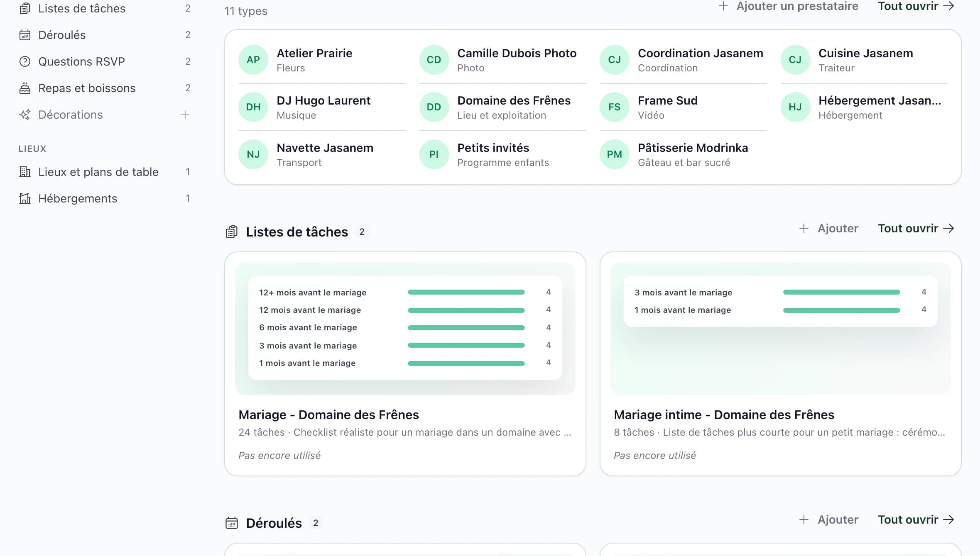The image size is (980, 556).
Task: Open Mariage - Domaine des Frênes card
Action: click(x=405, y=364)
